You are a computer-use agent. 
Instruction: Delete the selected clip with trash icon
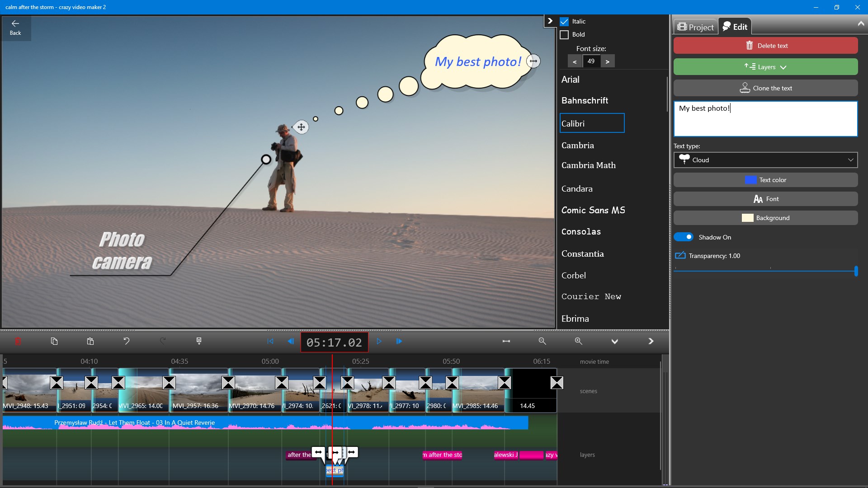point(18,342)
